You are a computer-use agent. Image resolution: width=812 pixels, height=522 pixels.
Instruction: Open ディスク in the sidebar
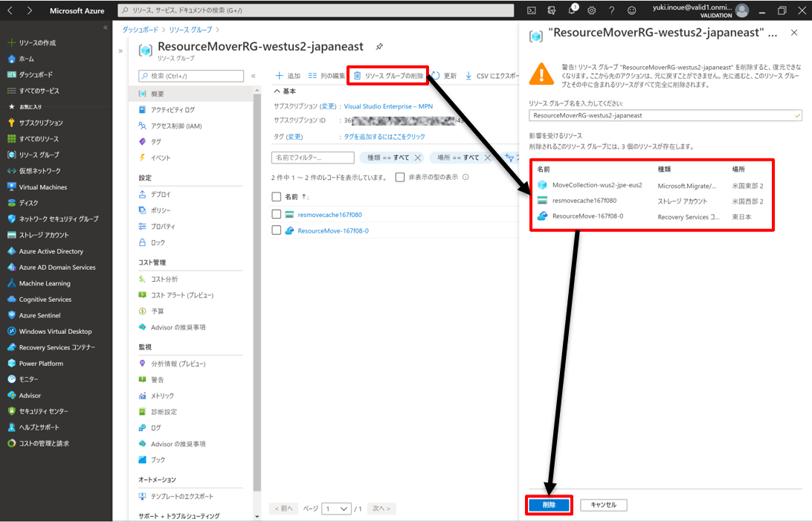[x=28, y=203]
